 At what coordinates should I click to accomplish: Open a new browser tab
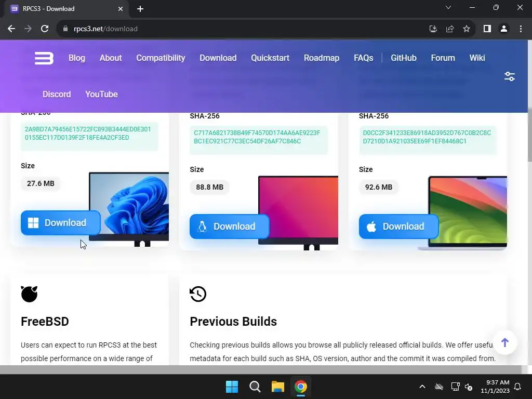(x=140, y=9)
